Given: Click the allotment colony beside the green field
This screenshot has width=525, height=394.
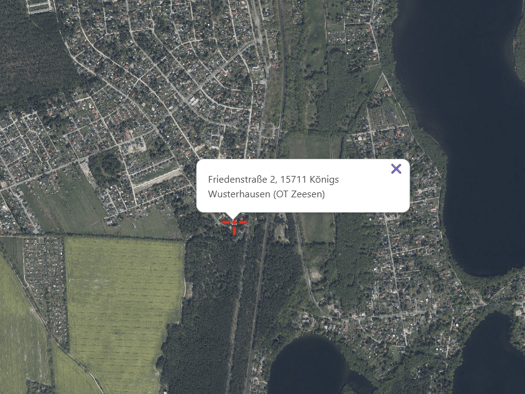Looking at the screenshot, I should tap(45, 285).
